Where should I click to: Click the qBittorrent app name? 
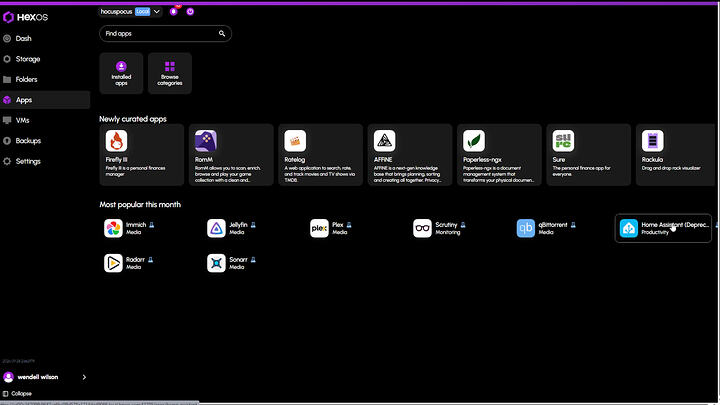(x=553, y=225)
